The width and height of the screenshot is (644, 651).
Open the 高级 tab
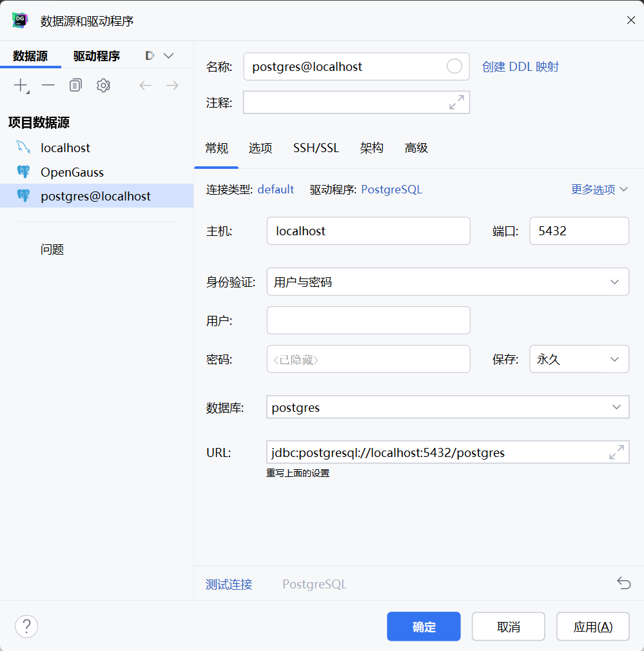tap(416, 148)
